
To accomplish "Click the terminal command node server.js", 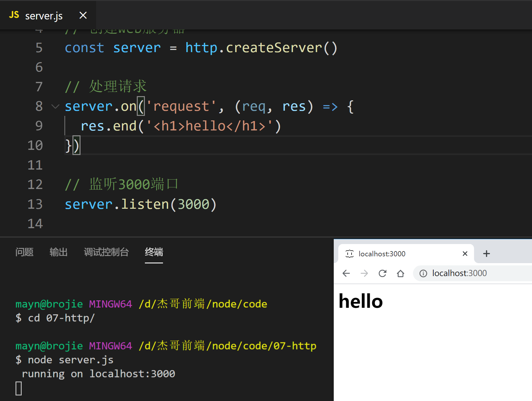I will click(x=71, y=360).
